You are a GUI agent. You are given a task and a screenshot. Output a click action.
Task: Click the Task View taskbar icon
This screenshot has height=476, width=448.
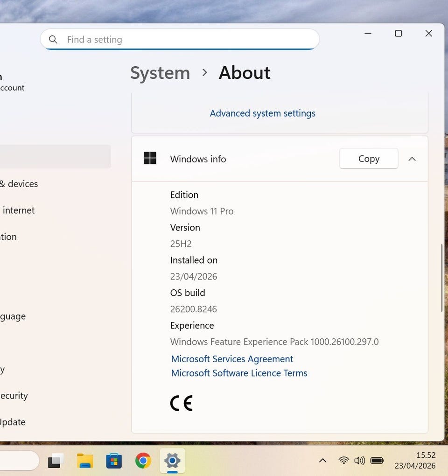(56, 461)
